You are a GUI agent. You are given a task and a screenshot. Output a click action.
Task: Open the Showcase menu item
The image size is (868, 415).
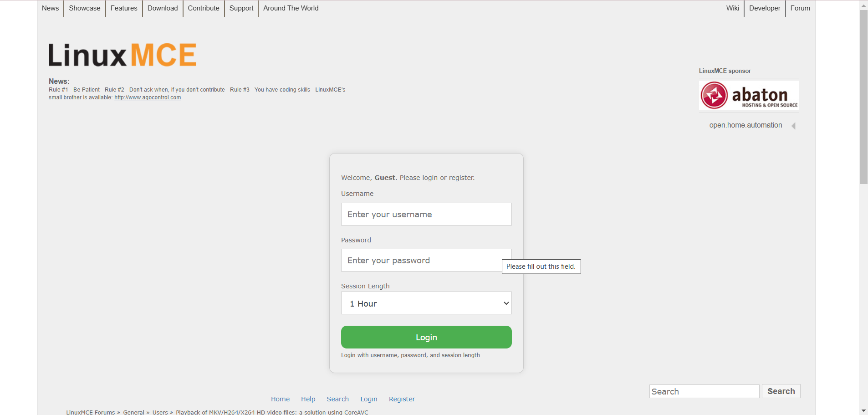85,8
